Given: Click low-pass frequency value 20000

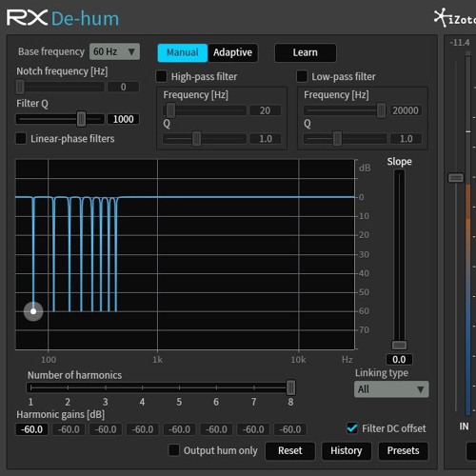Looking at the screenshot, I should [x=406, y=110].
